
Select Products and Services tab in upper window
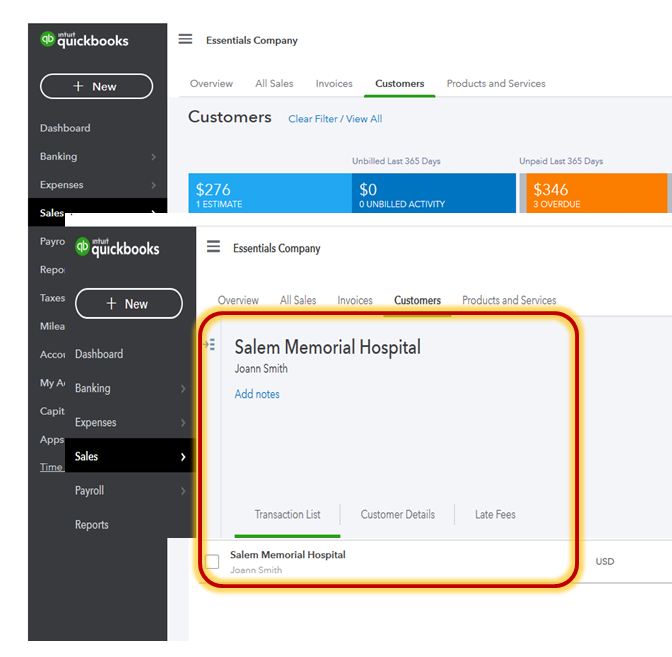(496, 84)
